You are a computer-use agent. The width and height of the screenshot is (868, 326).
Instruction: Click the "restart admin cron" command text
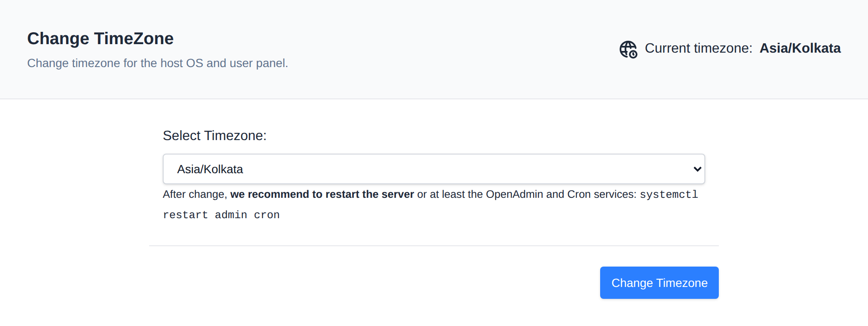(x=221, y=215)
